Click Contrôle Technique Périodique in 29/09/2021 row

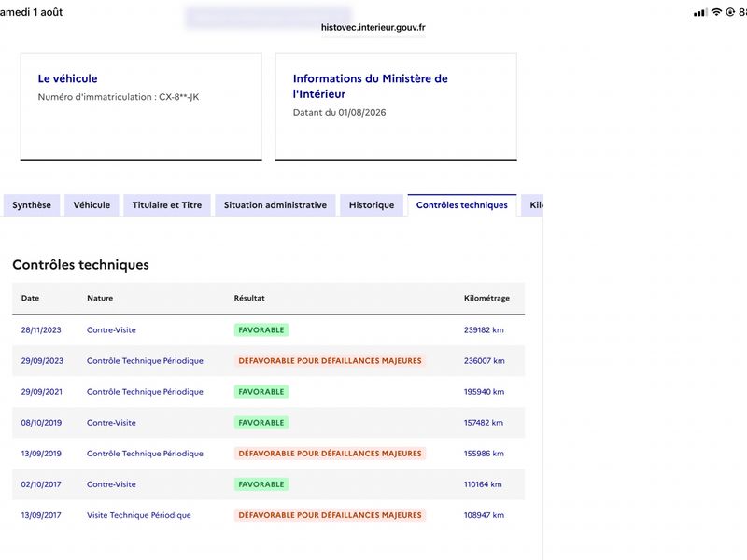click(x=145, y=392)
